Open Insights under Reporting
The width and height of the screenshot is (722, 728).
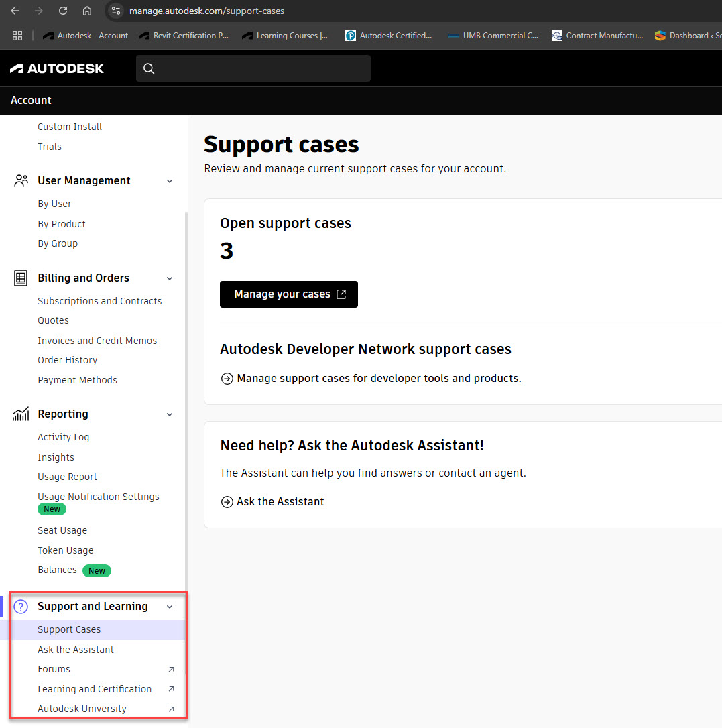56,457
